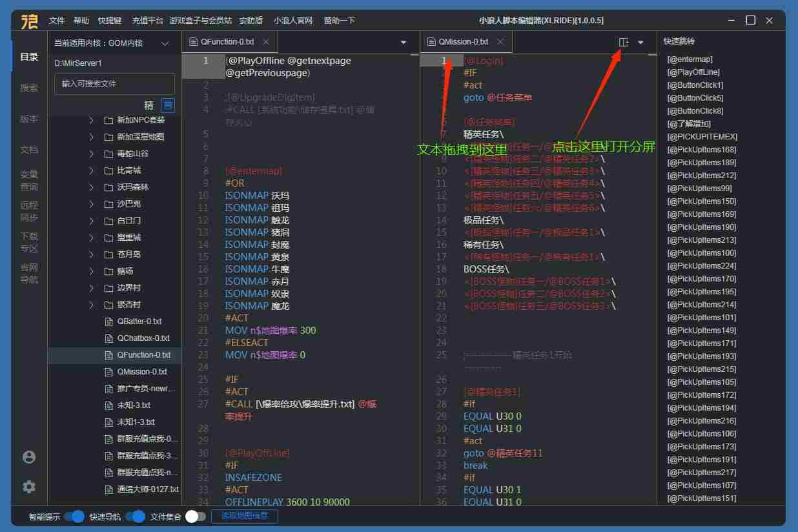Open settings gear icon in left sidebar
Screen dimensions: 798x532
(29, 487)
